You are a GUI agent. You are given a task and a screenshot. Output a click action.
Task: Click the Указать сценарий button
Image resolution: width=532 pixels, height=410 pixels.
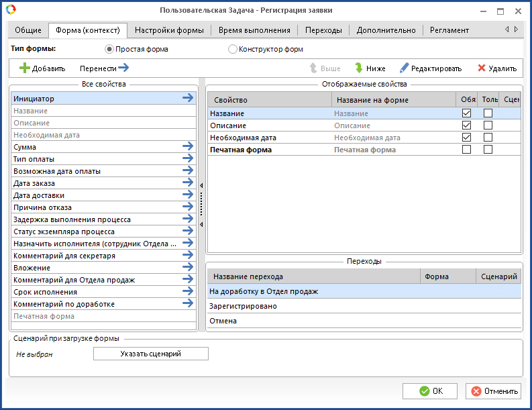click(x=150, y=354)
